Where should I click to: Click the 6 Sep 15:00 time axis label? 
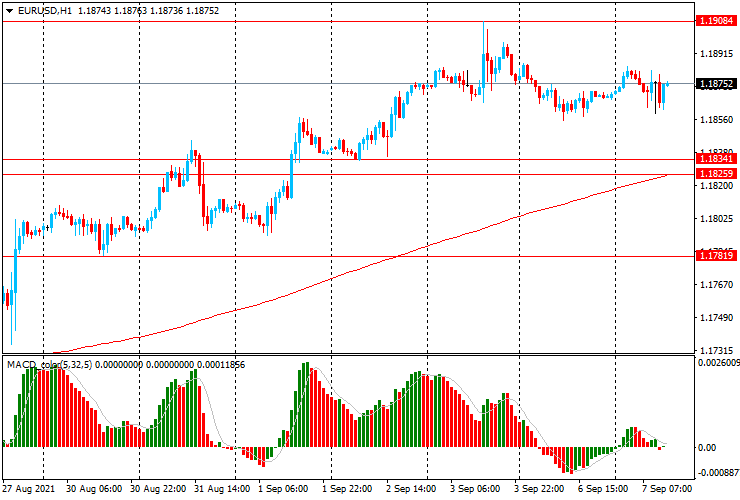pos(603,489)
